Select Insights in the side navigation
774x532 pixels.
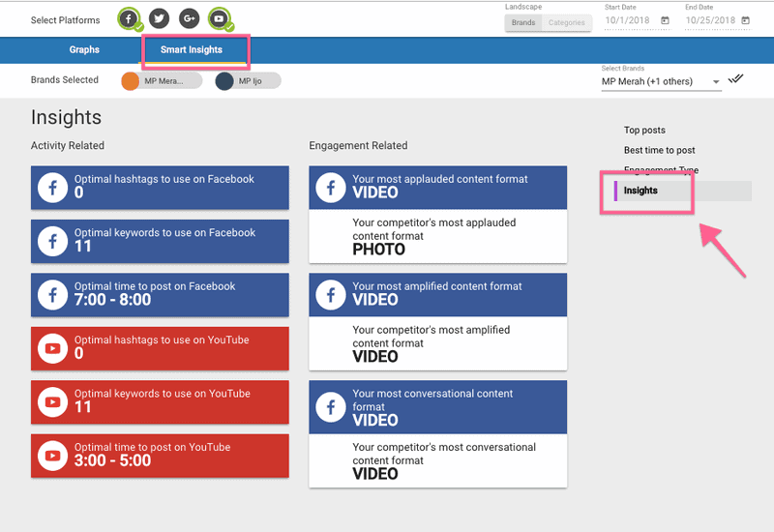pyautogui.click(x=640, y=191)
